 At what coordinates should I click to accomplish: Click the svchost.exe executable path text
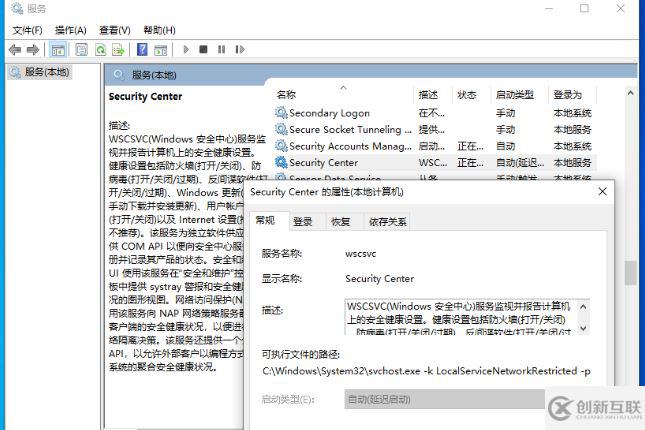[x=426, y=371]
